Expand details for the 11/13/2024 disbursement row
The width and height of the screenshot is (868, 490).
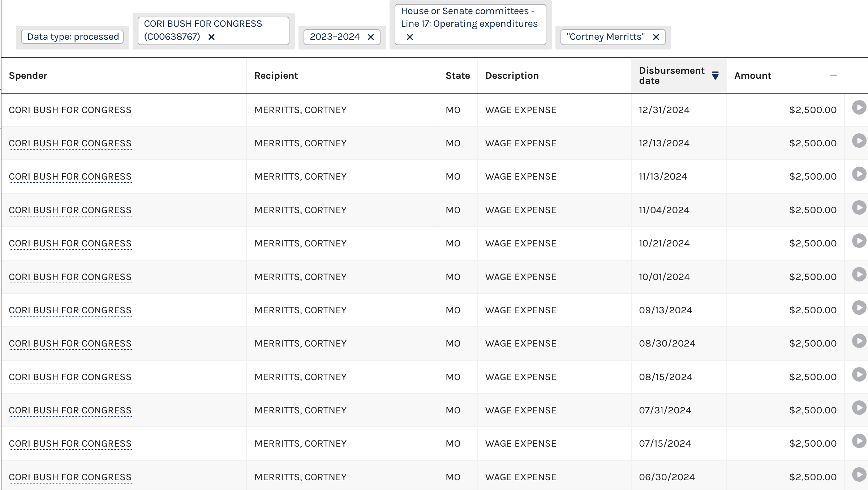point(859,174)
